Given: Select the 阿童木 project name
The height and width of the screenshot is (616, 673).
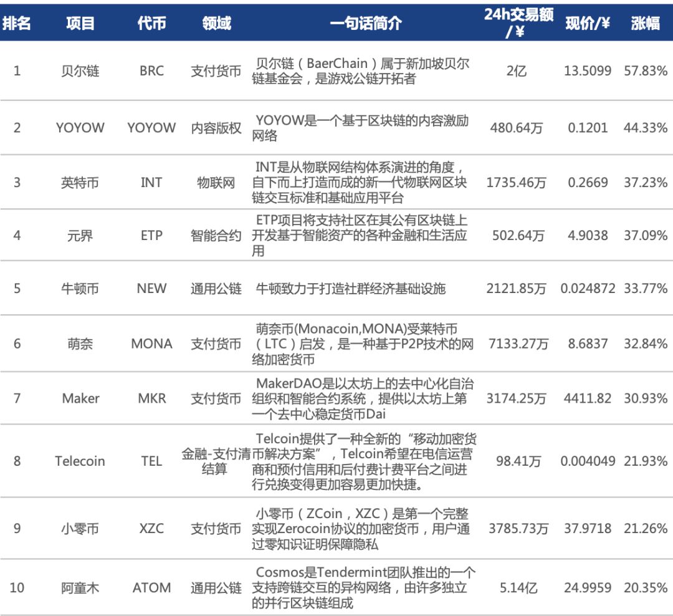Looking at the screenshot, I should pos(80,587).
